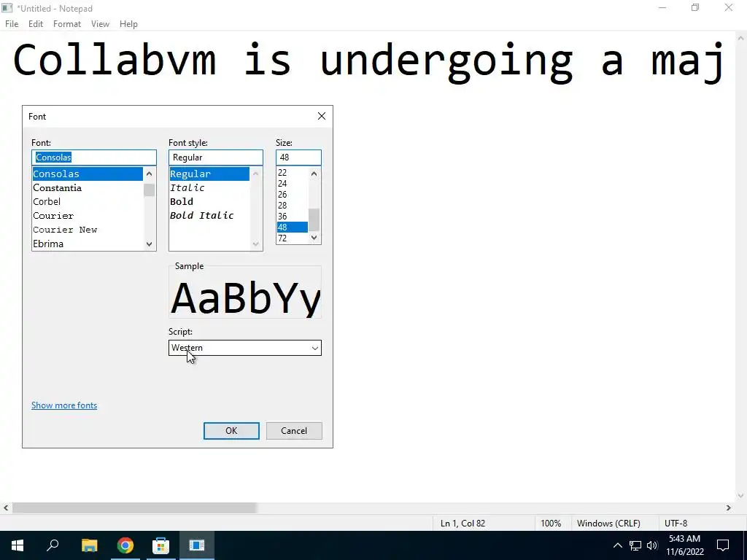Viewport: 747px width, 560px height.
Task: Choose Regular font style
Action: coord(209,174)
